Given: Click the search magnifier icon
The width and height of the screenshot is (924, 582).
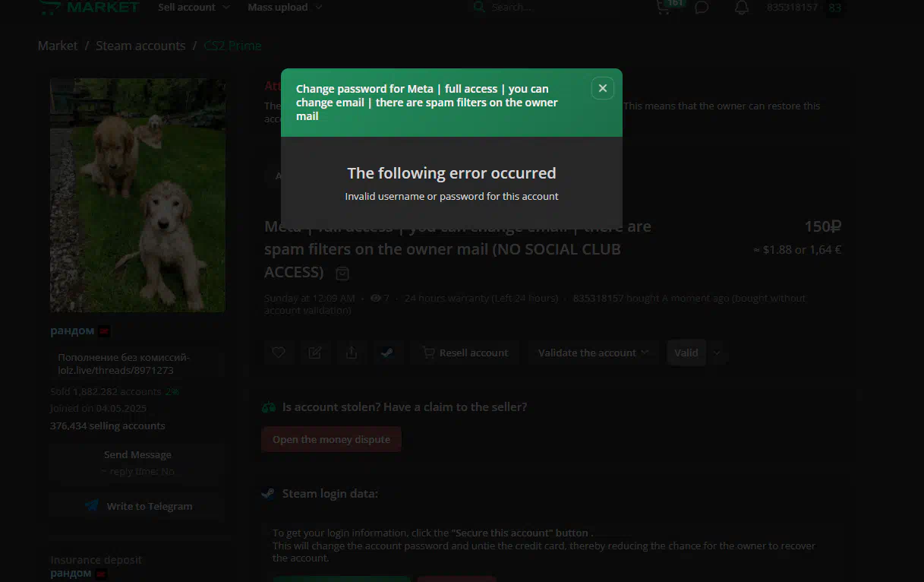Looking at the screenshot, I should (479, 7).
